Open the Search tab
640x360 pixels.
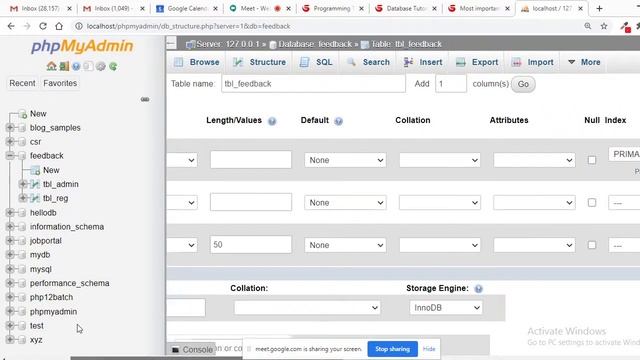[x=369, y=62]
